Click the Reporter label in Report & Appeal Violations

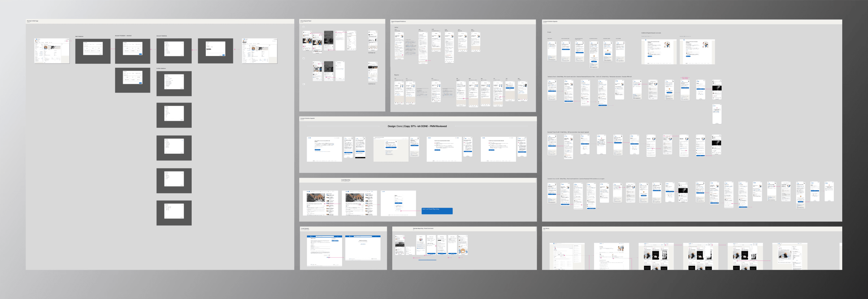(x=397, y=75)
